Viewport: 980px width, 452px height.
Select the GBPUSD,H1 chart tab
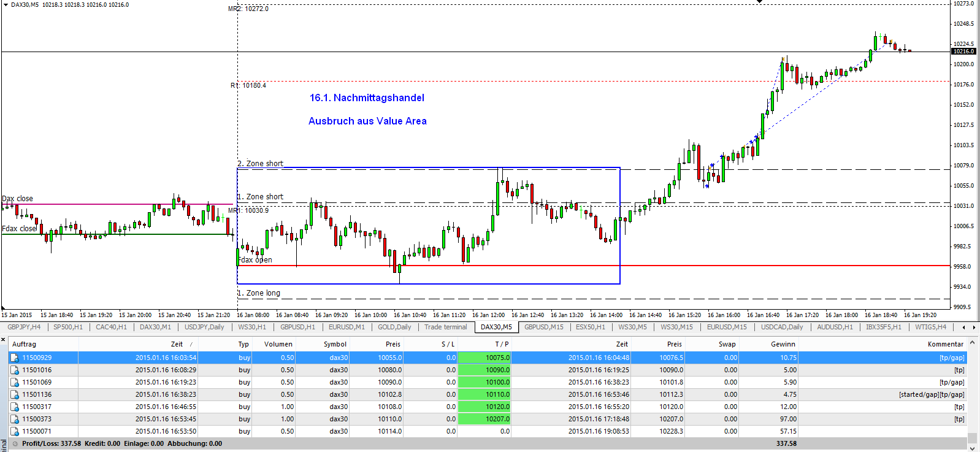tap(297, 327)
